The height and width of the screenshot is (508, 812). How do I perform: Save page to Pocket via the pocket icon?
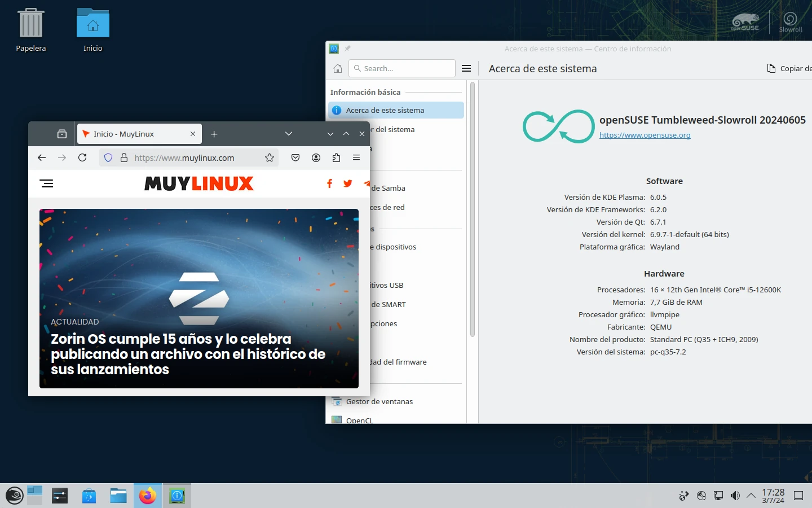pos(295,157)
